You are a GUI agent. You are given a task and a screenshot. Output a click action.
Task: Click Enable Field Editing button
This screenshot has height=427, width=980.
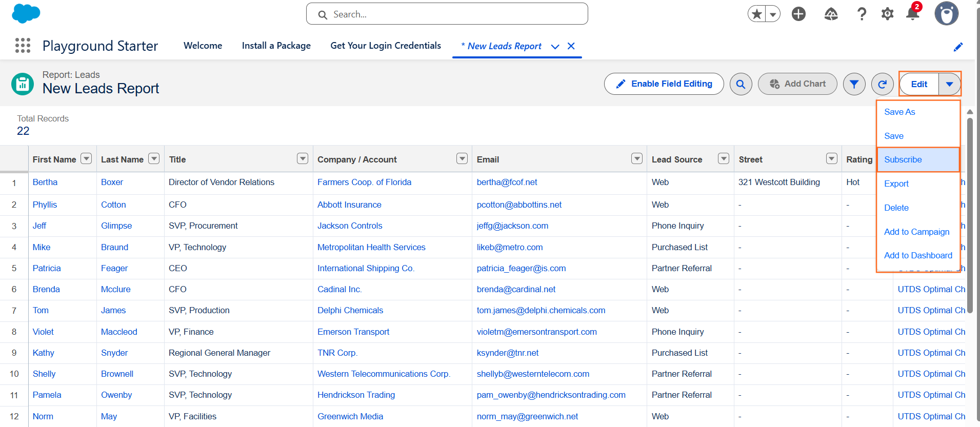(664, 84)
